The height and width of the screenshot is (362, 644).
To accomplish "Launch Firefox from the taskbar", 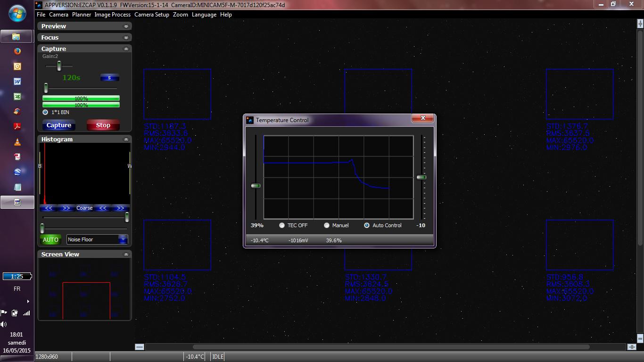I will click(17, 51).
